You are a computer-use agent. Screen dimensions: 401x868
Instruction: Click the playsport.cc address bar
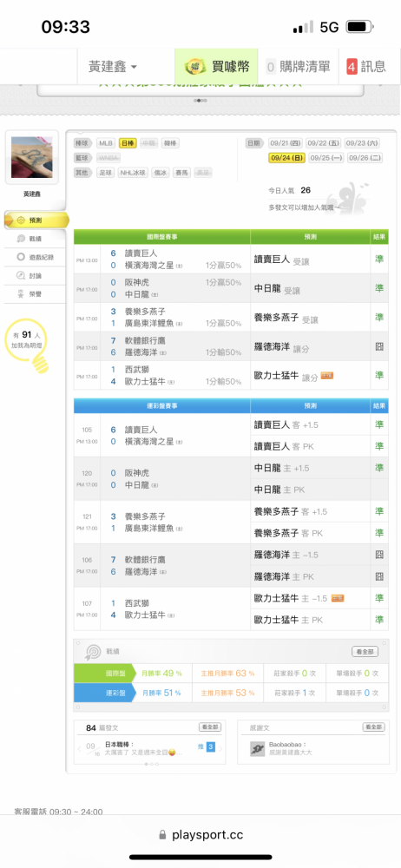pos(200,835)
